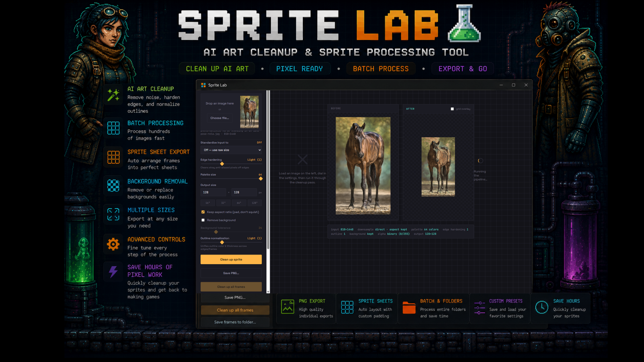Click the "Drop an image here" text

click(220, 104)
